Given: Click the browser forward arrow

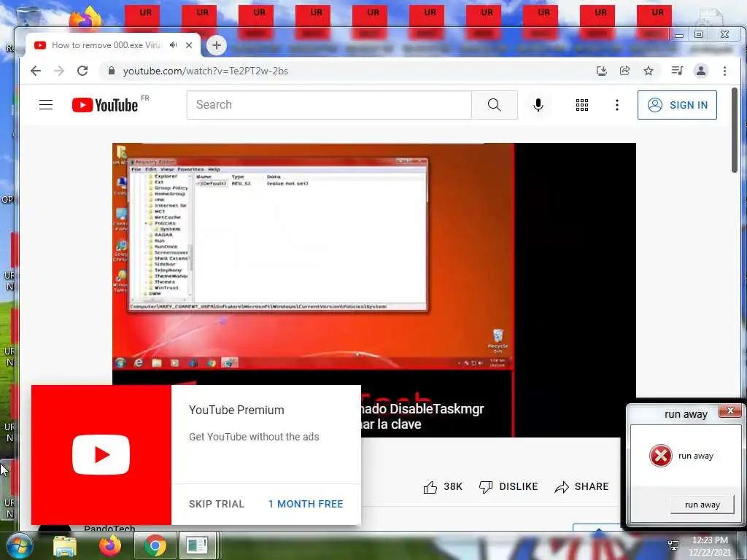Looking at the screenshot, I should tap(59, 71).
